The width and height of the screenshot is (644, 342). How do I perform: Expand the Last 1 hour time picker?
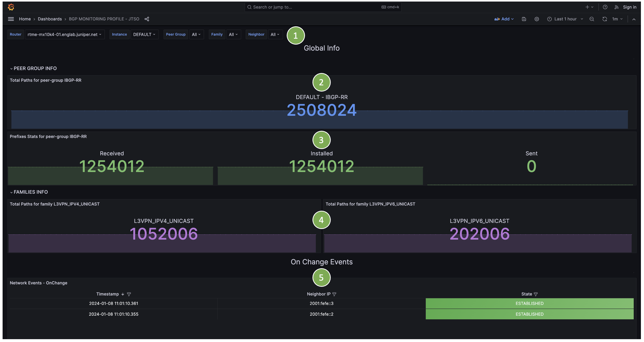click(565, 19)
